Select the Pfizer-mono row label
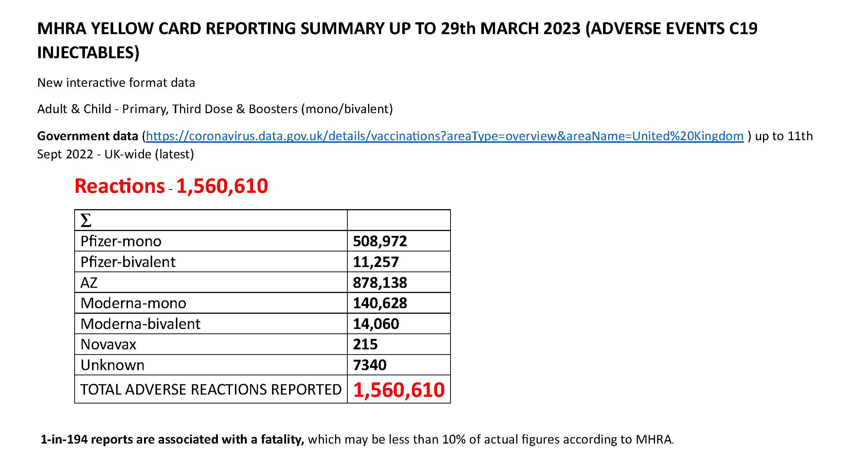This screenshot has height=471, width=868. (121, 241)
